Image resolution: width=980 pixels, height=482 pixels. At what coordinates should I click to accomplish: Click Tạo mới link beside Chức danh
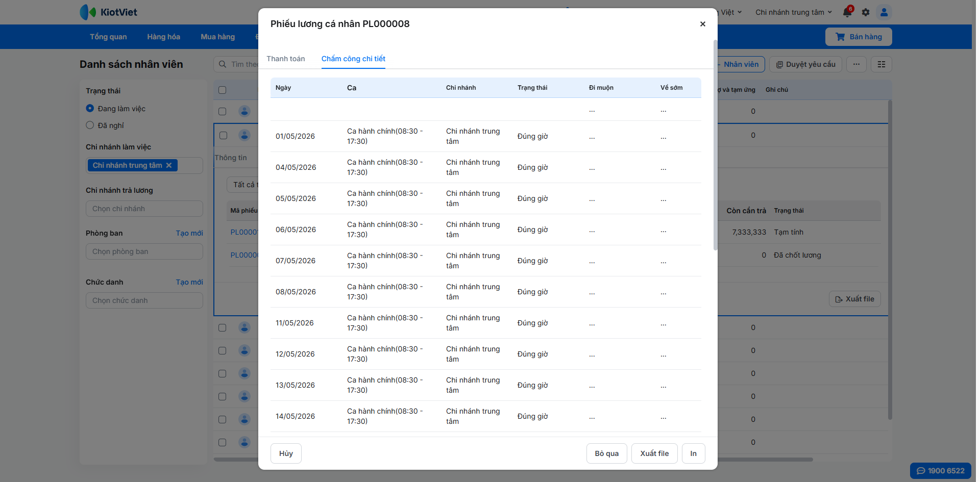tap(189, 282)
